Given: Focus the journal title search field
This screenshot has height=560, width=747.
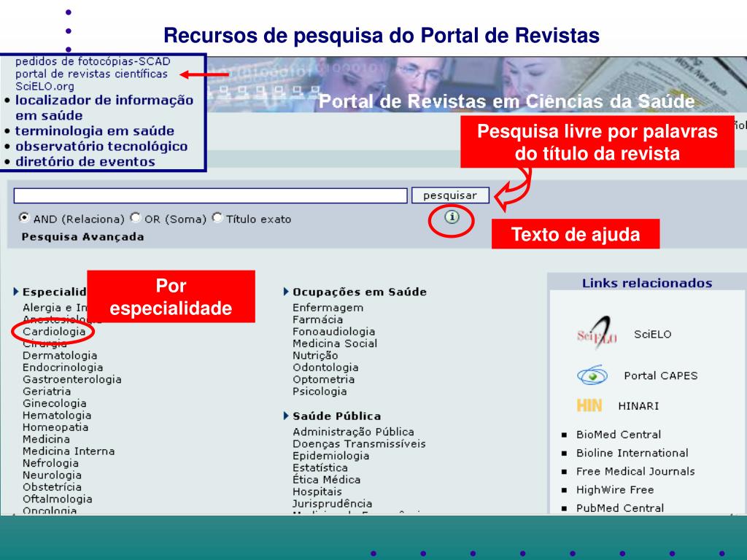Looking at the screenshot, I should [211, 195].
